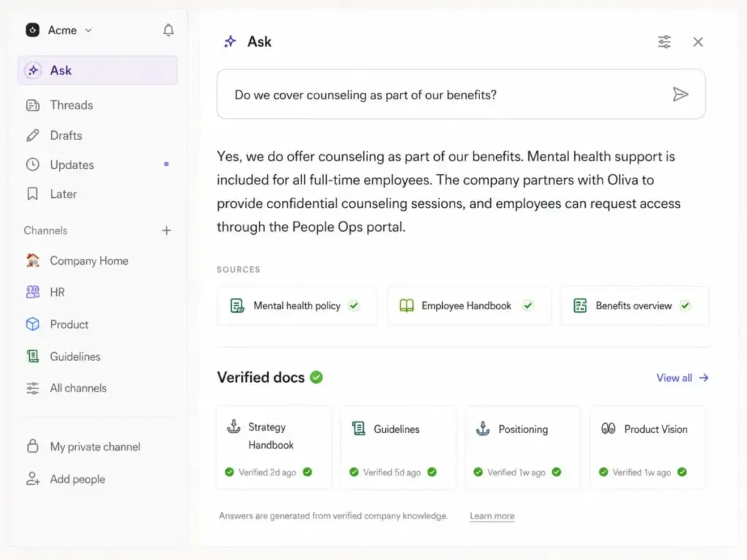Screen dimensions: 747x560
Task: Click Add people
Action: pyautogui.click(x=98, y=479)
